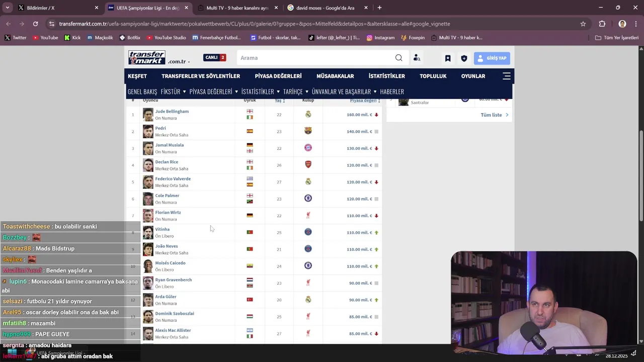Open Tüm Yer İşaretleri bookmarks folder

pos(617,38)
